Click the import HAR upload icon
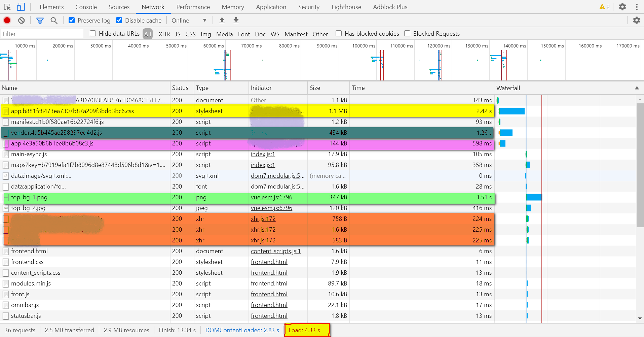644x337 pixels. click(x=222, y=21)
